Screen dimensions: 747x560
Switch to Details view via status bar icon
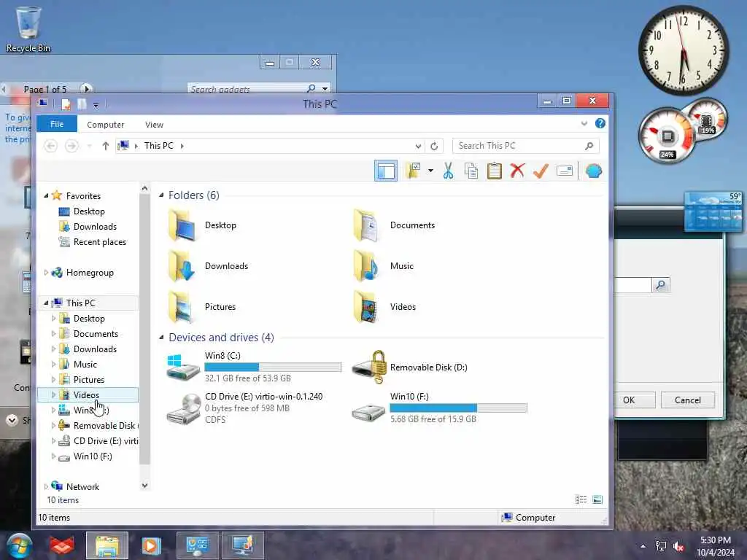tap(581, 499)
